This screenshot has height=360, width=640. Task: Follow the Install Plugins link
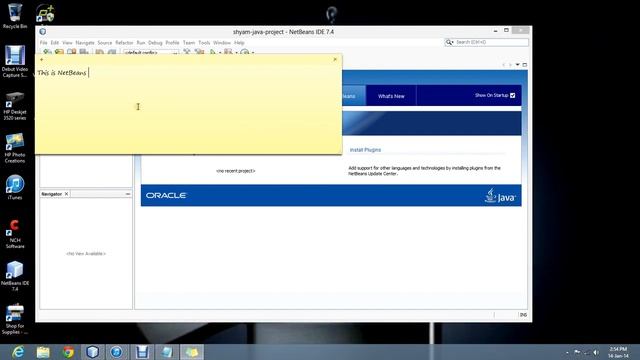[365, 150]
